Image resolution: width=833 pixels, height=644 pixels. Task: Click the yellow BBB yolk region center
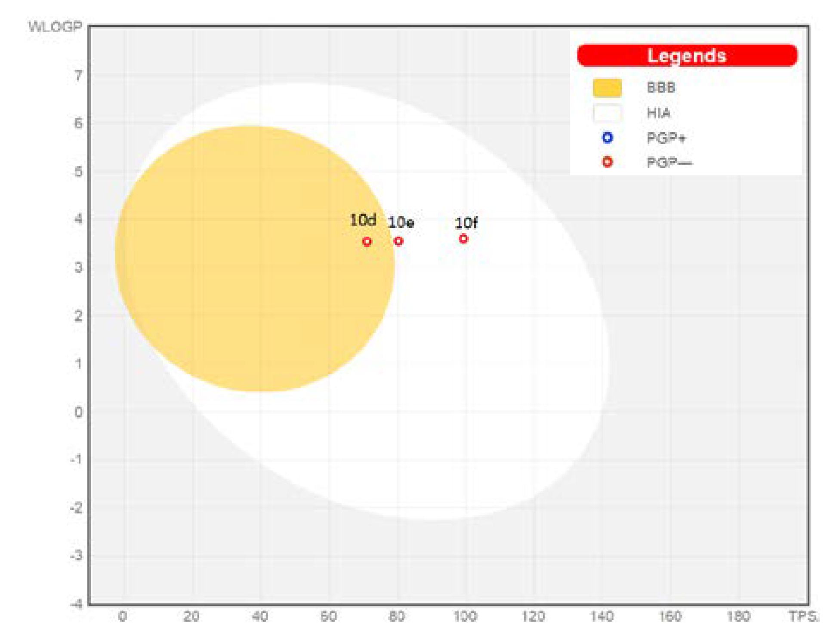(255, 258)
